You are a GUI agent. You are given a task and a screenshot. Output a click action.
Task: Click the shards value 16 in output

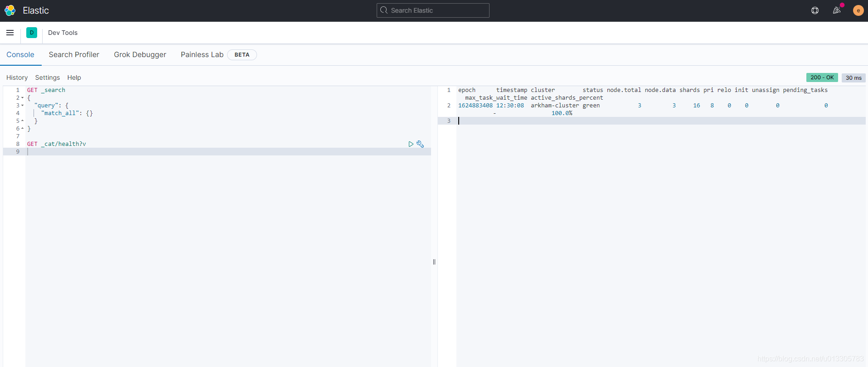(697, 106)
